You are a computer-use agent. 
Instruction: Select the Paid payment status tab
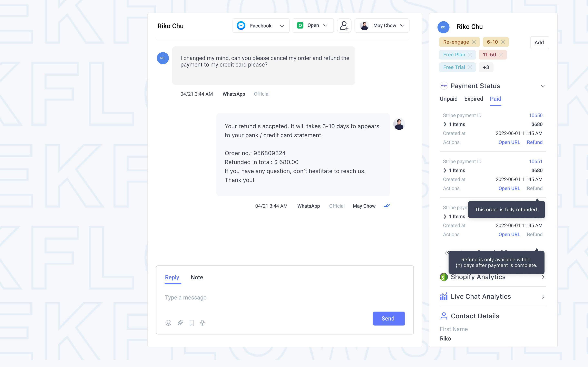tap(495, 98)
